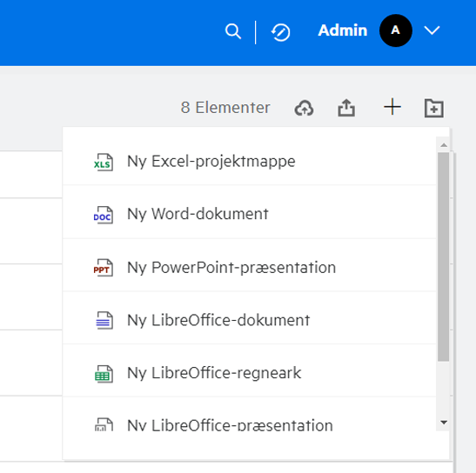The image size is (476, 473).
Task: Click the cloud upload icon
Action: click(304, 108)
